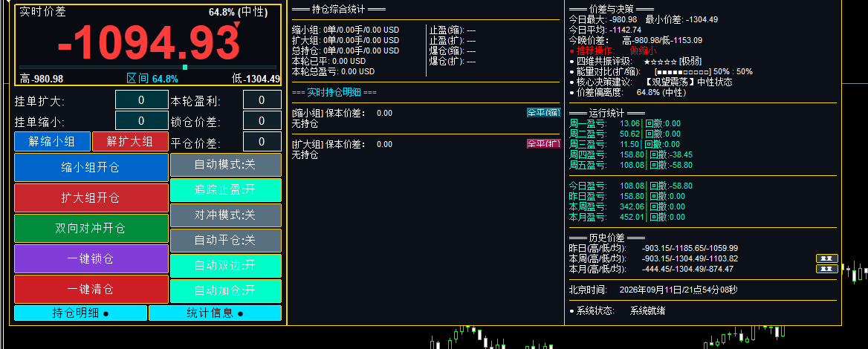Click the 缩小组: 0单/0.00手/0.00 USD row
868x349 pixels.
click(346, 30)
